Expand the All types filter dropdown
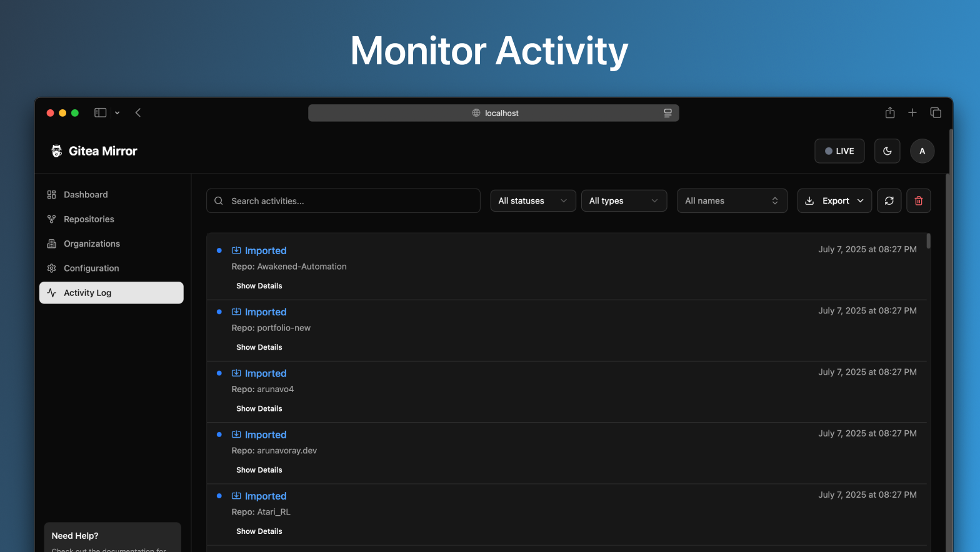980x552 pixels. coord(623,201)
